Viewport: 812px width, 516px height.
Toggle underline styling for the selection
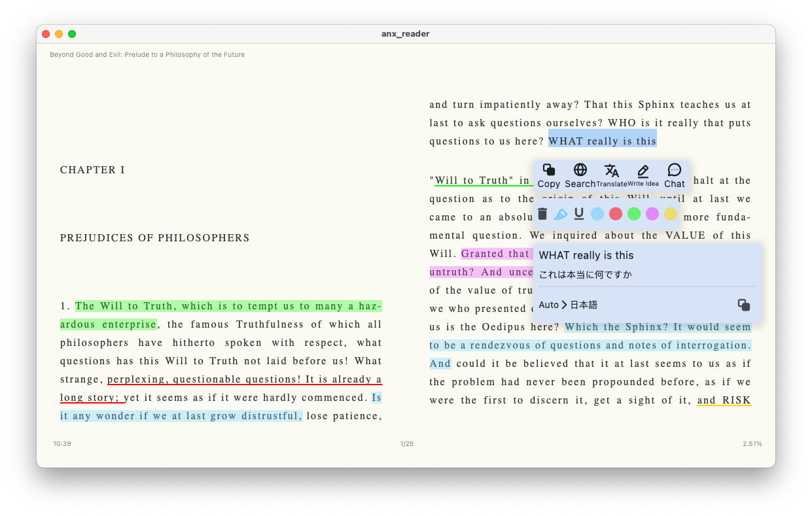[x=579, y=213]
